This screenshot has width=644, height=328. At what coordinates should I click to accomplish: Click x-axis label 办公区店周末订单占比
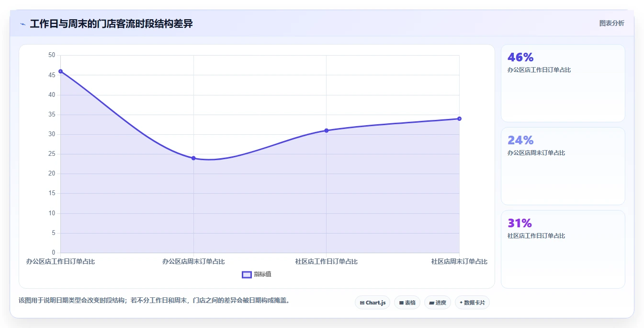tap(193, 261)
